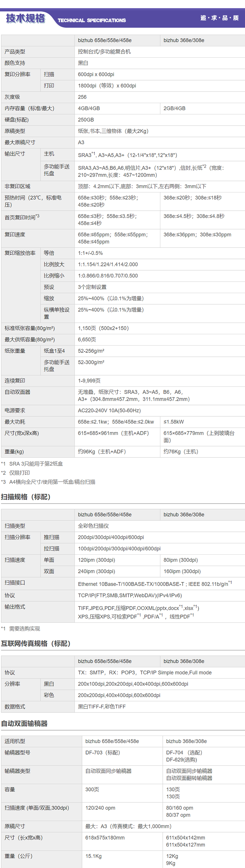Click the TECHNICAL SPECIFICATIONS banner text

[91, 20]
